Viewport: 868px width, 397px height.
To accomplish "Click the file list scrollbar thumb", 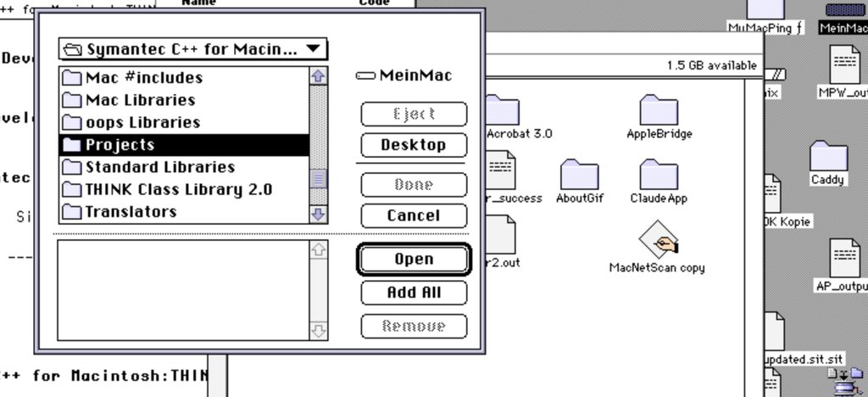I will coord(319,179).
